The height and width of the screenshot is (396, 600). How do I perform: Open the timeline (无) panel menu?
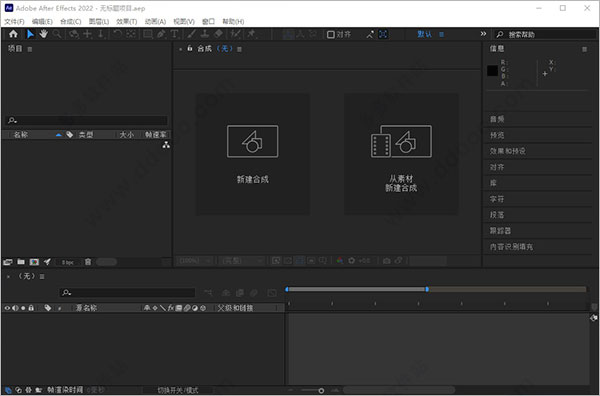[42, 276]
